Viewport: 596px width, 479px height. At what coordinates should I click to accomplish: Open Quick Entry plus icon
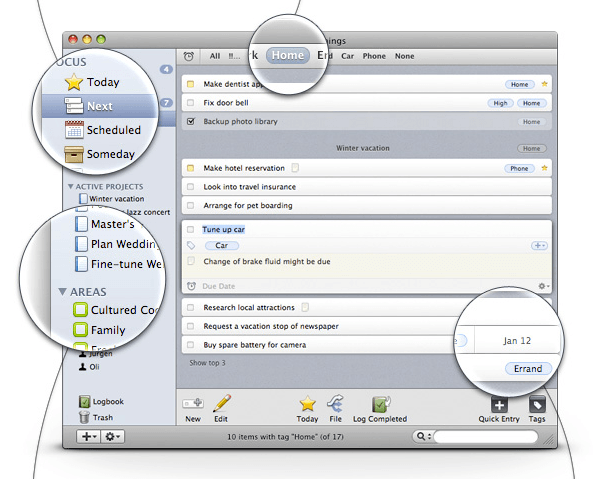(499, 404)
